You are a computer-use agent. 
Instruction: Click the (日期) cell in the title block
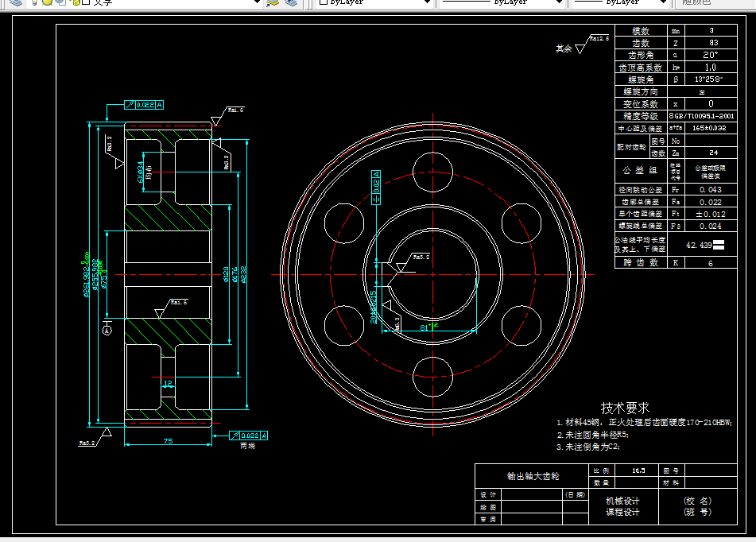[x=576, y=495]
